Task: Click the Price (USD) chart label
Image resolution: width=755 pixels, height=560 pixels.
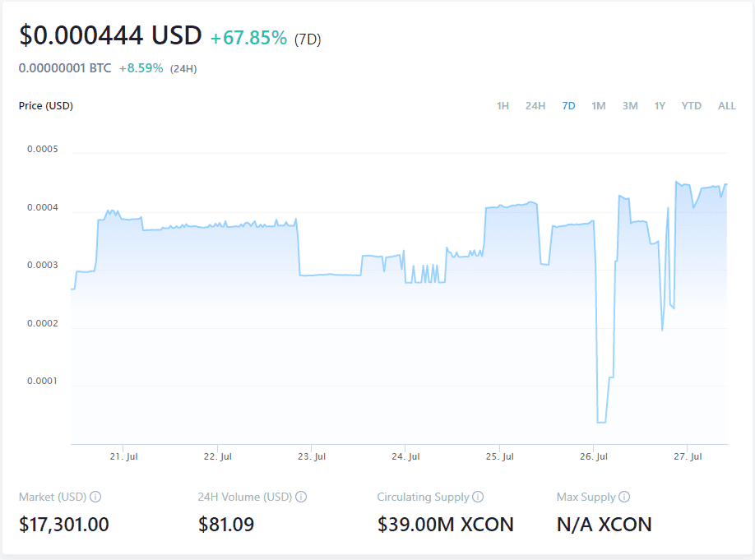Action: pos(45,105)
